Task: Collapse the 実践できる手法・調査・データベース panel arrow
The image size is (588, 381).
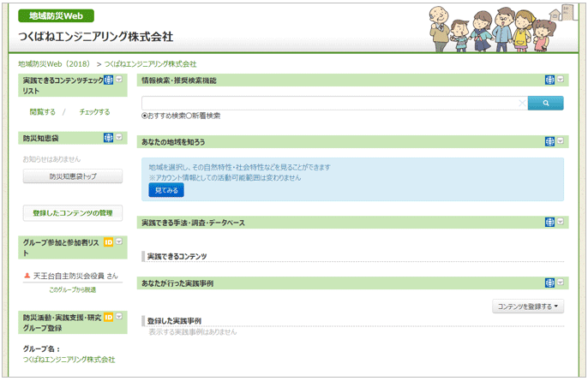Action: pyautogui.click(x=561, y=222)
